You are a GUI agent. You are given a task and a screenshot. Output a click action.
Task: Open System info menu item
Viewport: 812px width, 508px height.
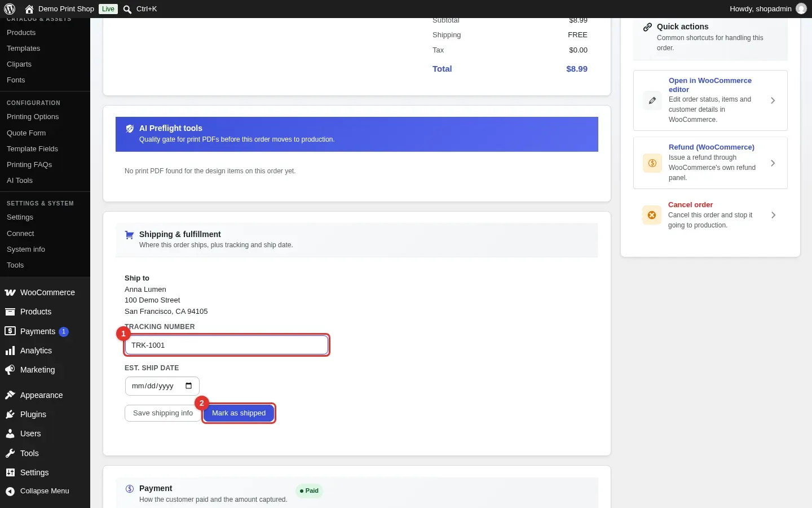click(26, 249)
